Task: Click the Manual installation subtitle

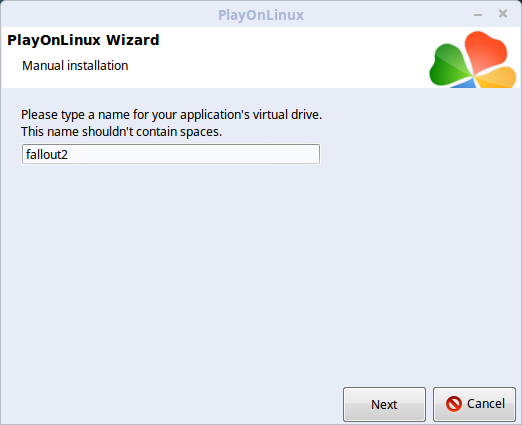Action: pyautogui.click(x=75, y=66)
